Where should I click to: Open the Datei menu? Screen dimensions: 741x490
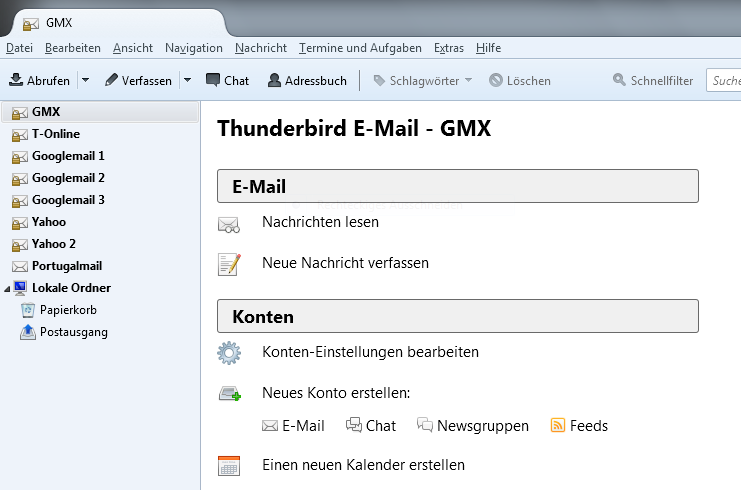point(19,48)
